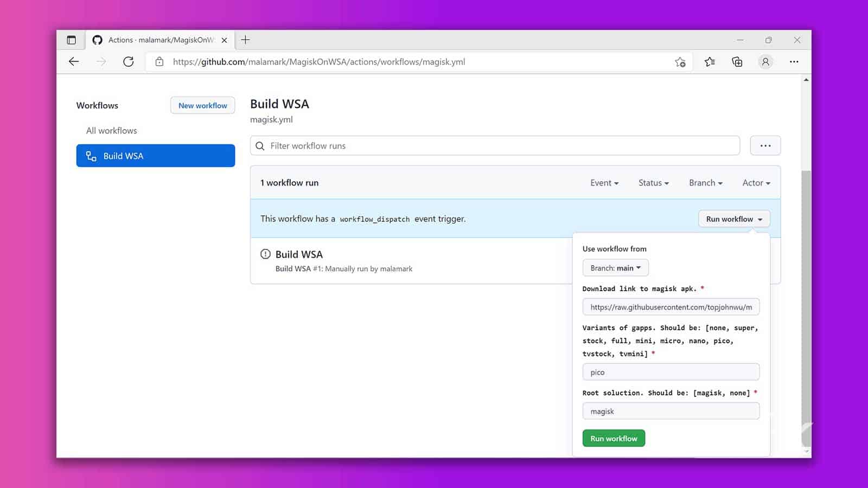This screenshot has height=488, width=868.
Task: Click the GitHub favicon on the browser tab
Action: tap(97, 40)
